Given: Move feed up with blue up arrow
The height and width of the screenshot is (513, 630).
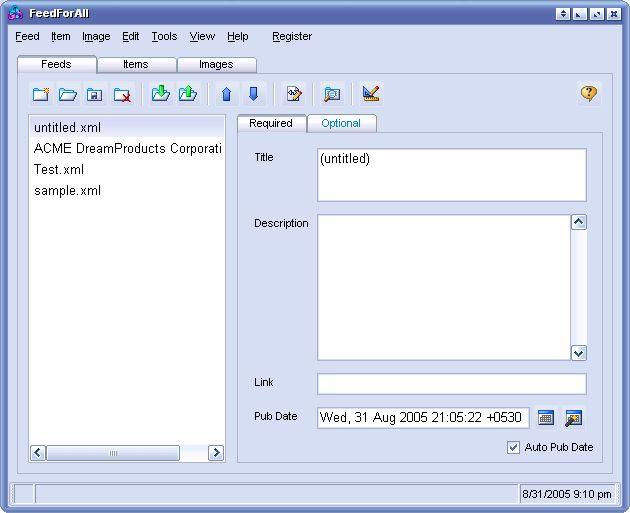Looking at the screenshot, I should [x=226, y=94].
